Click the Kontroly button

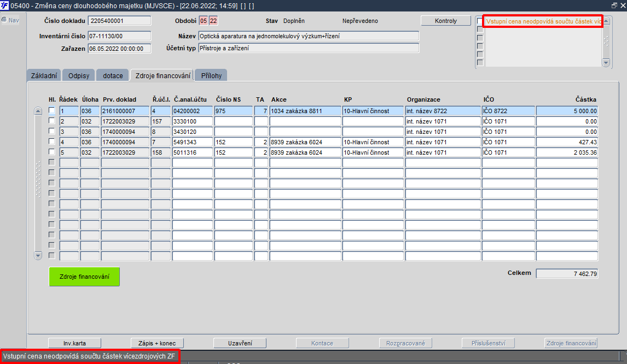[445, 21]
